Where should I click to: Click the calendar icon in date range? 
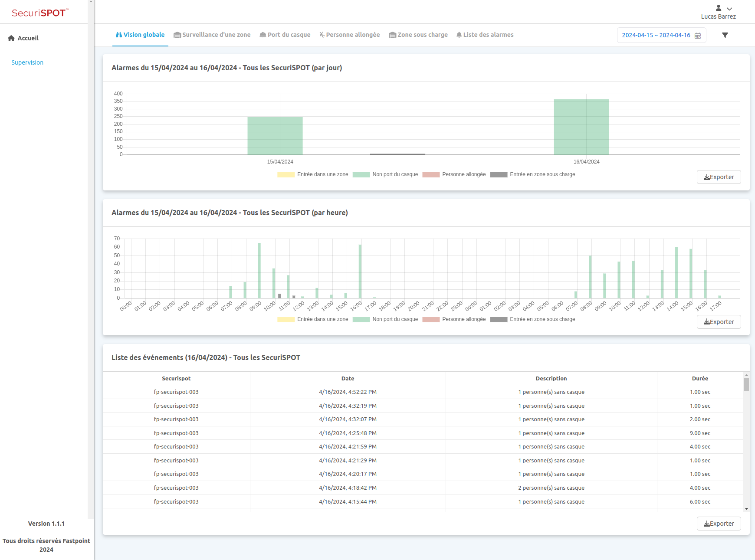pos(698,36)
